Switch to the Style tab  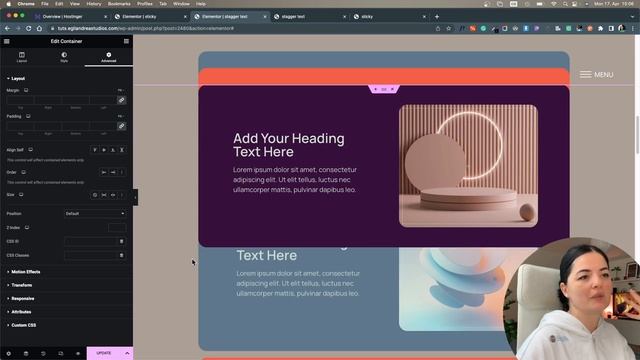pyautogui.click(x=64, y=57)
